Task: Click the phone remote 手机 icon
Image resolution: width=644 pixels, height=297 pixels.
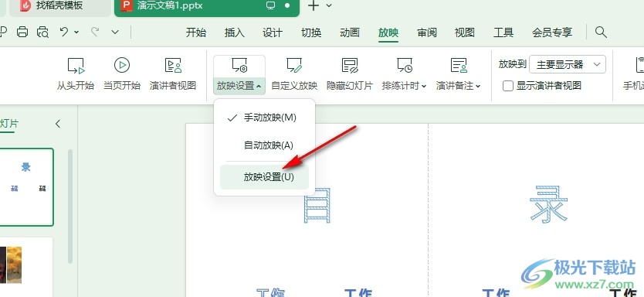Action: point(639,66)
